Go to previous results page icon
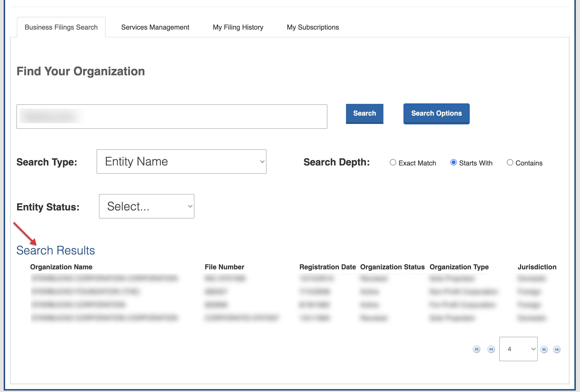Image resolution: width=580 pixels, height=392 pixels. click(491, 349)
